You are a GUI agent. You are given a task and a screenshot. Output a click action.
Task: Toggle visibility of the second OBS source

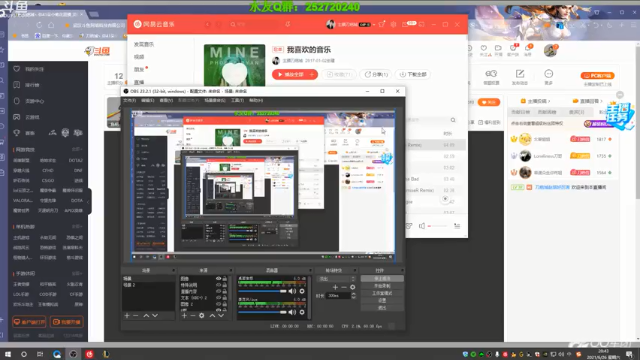pos(218,285)
